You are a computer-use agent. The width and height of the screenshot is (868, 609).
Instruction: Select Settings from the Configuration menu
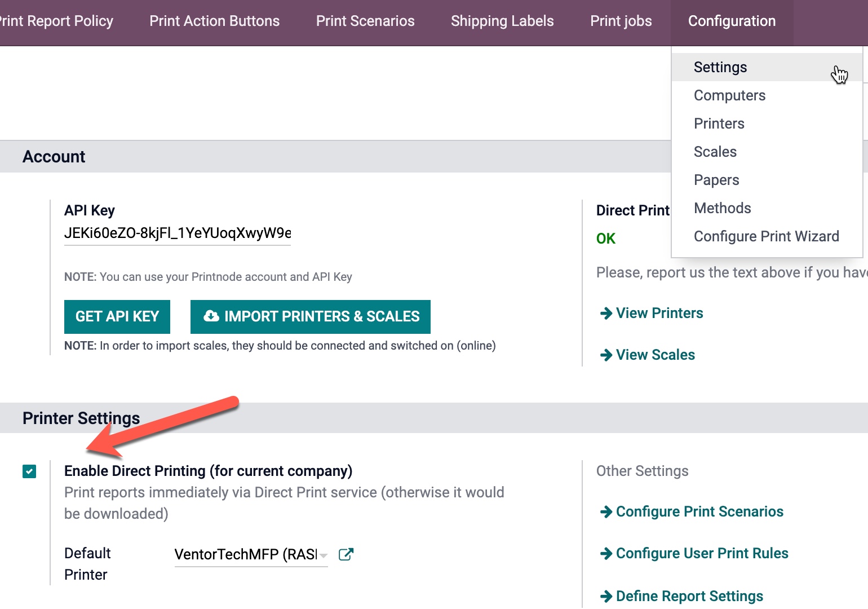pos(720,67)
